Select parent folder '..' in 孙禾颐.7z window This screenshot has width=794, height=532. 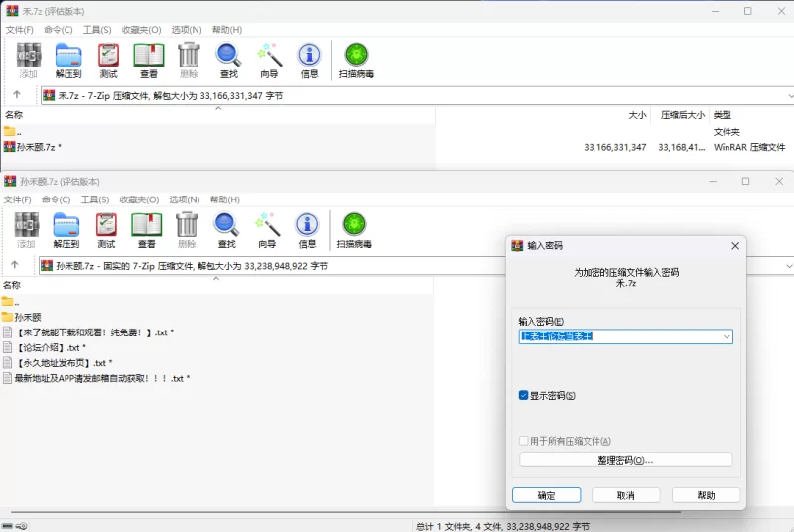click(x=11, y=302)
